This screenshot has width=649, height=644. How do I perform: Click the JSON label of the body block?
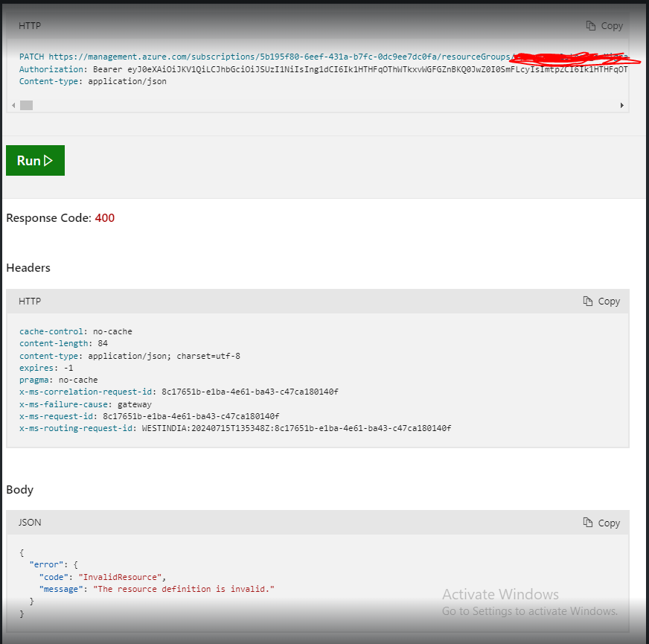pos(30,522)
